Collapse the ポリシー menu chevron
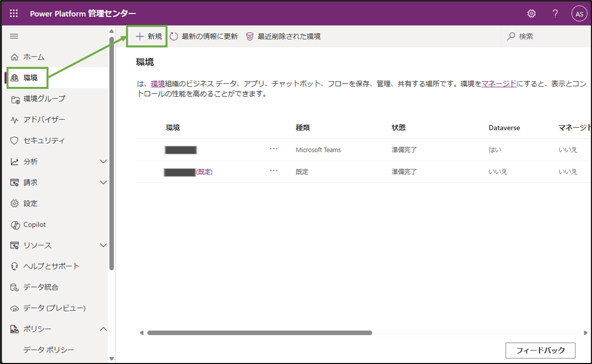 (x=103, y=329)
